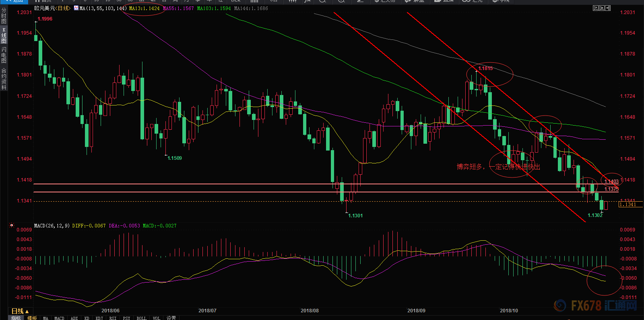644x320 pixels.
Task: Click the DEA:-0.0053 readout
Action: coord(124,226)
